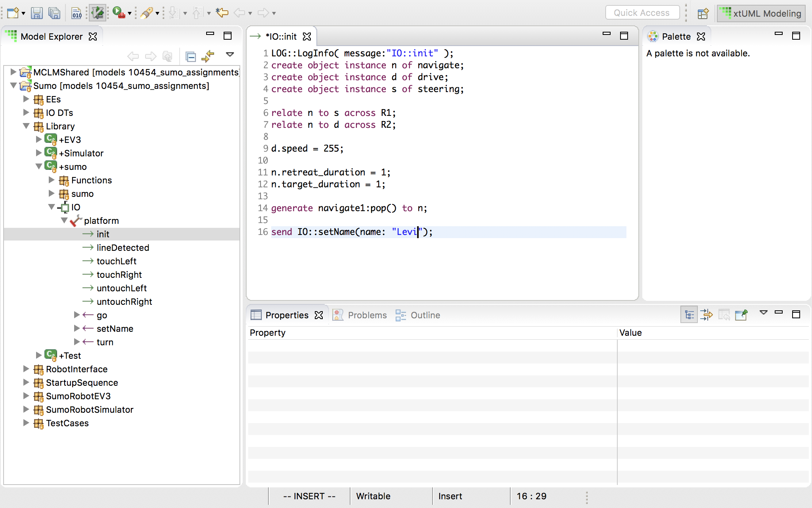Click the New wizard toolbar icon
Viewport: 812px width, 508px height.
coord(13,13)
